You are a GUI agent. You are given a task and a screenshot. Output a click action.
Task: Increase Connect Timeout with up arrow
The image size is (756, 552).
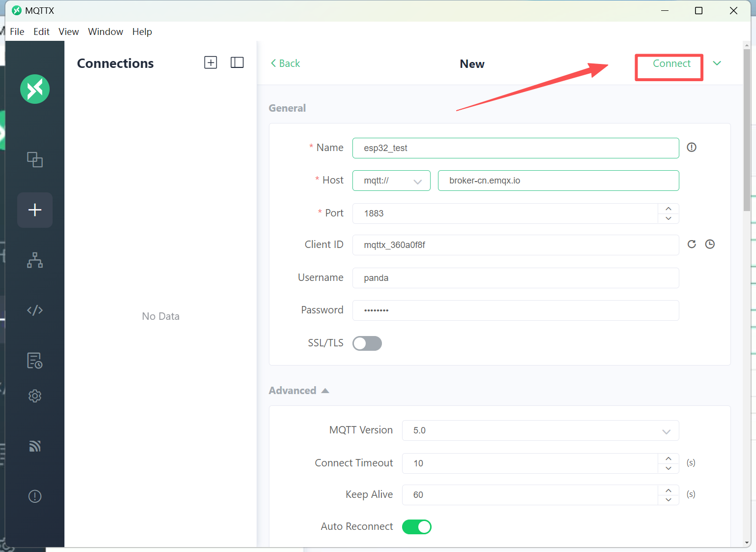(669, 459)
